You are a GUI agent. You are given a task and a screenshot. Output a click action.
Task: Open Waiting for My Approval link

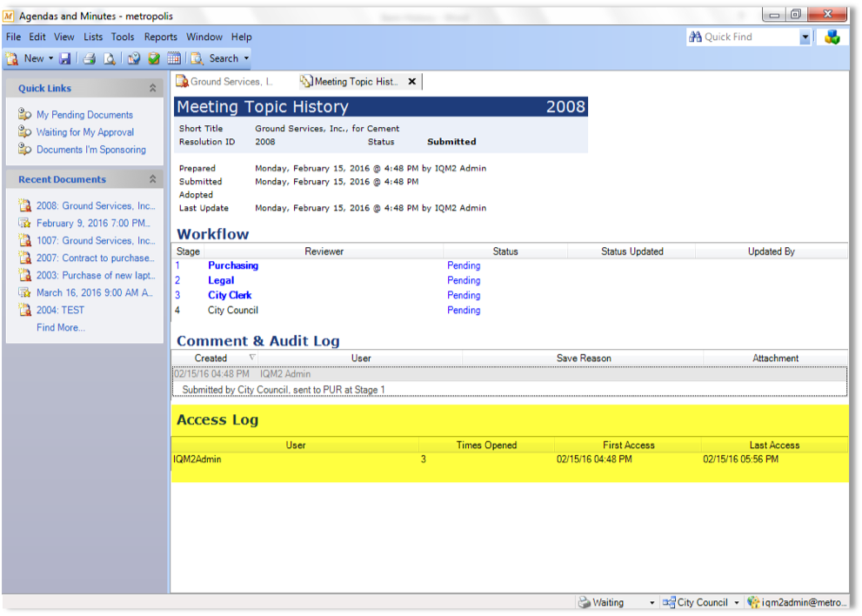pos(85,132)
